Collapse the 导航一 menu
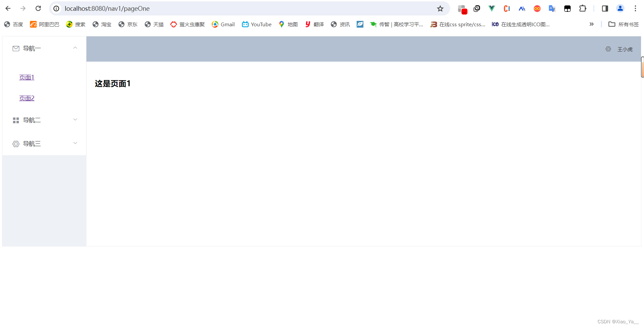The image size is (644, 327). point(75,47)
